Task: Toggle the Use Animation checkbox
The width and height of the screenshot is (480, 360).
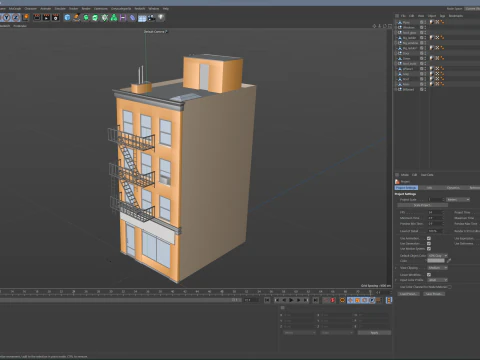Action: pyautogui.click(x=429, y=238)
